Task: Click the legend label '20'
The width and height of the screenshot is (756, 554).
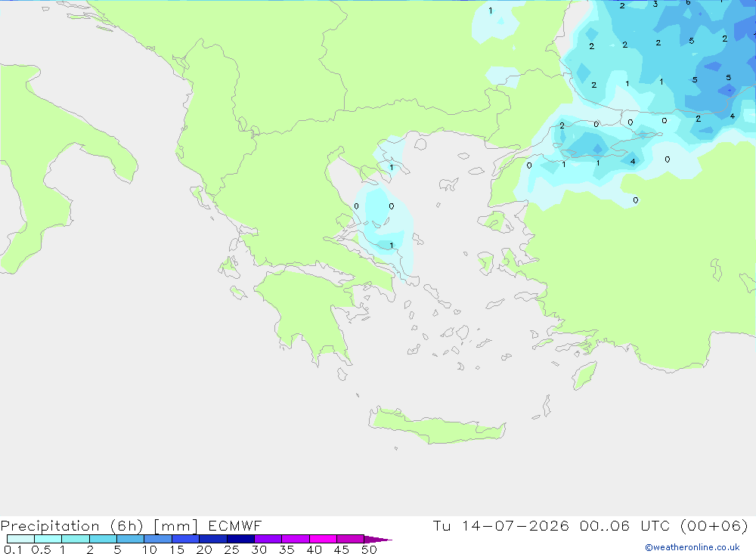Action: pos(204,549)
